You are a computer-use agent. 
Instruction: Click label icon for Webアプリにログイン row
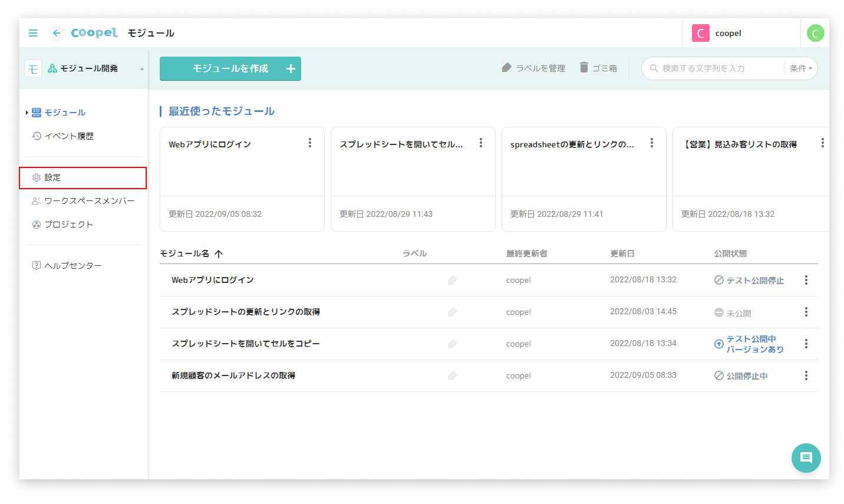pos(452,280)
